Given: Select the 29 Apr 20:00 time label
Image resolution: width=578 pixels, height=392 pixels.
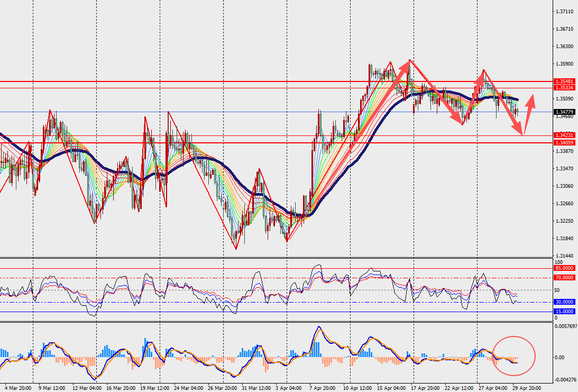Looking at the screenshot, I should point(526,388).
